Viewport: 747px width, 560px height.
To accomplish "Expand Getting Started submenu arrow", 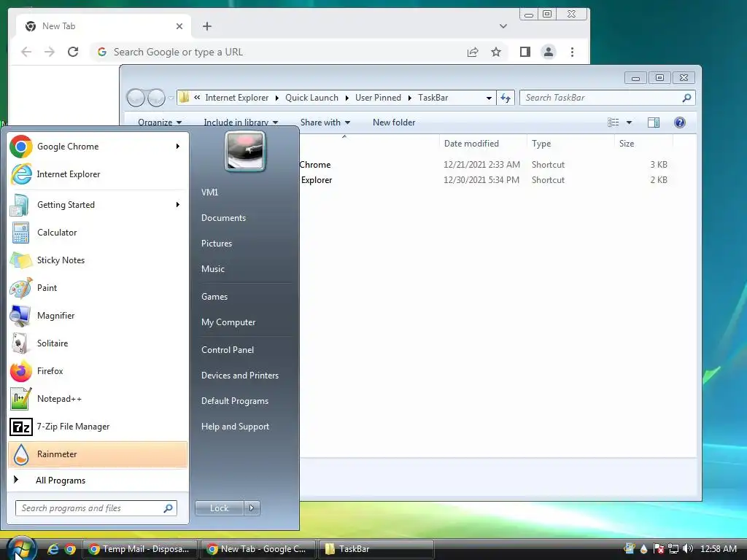I will pyautogui.click(x=178, y=205).
